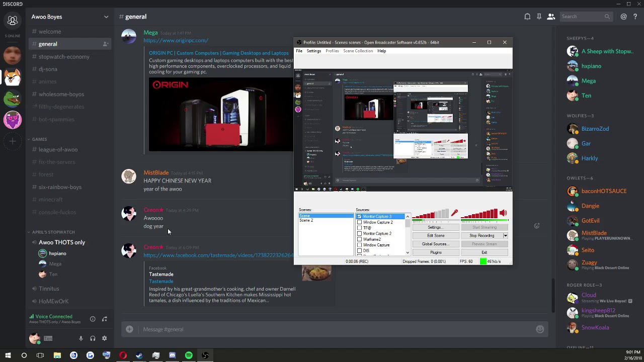644x362 pixels.
Task: Open the originpc.com link
Action: point(176,40)
